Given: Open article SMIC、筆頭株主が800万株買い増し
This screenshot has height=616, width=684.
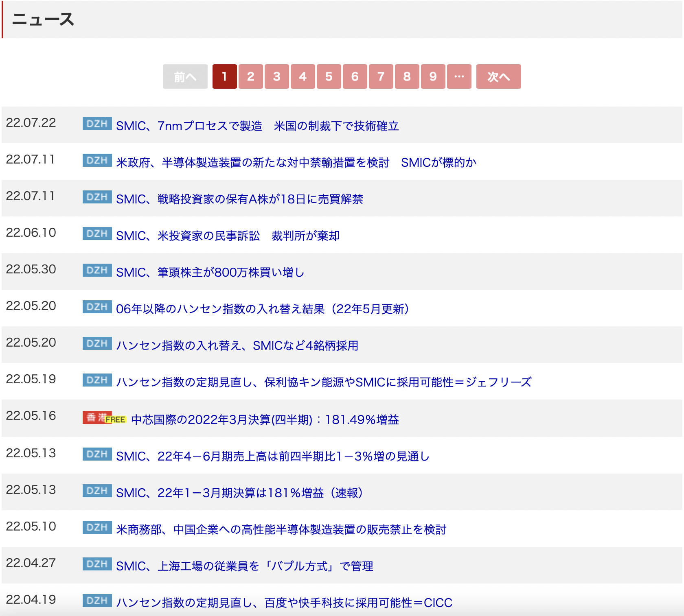Looking at the screenshot, I should click(x=210, y=272).
